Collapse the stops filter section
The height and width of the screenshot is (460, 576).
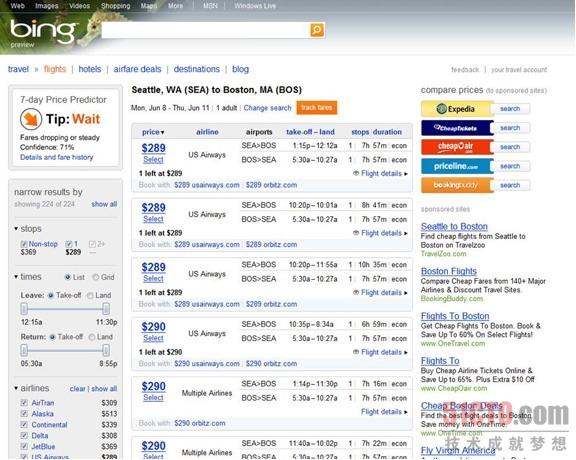tap(16, 229)
